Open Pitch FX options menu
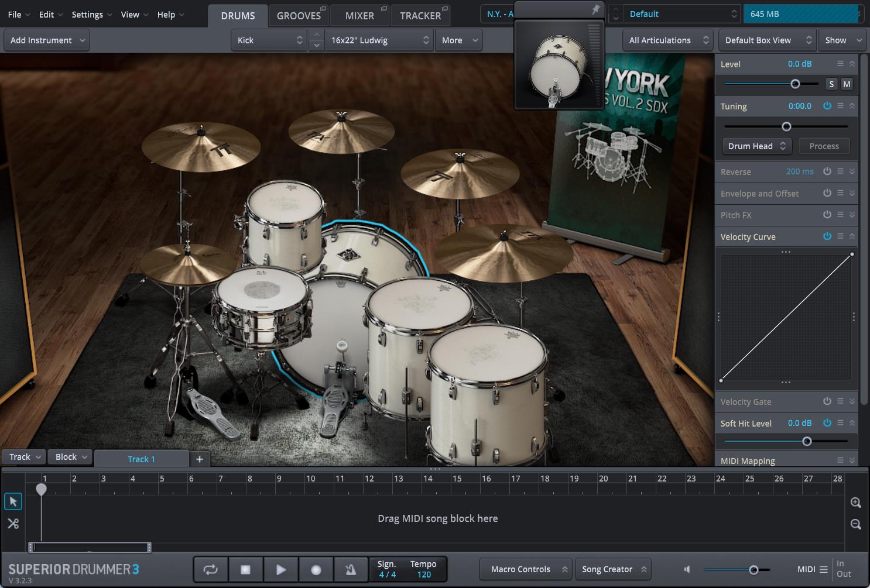This screenshot has width=870, height=588. pyautogui.click(x=840, y=215)
